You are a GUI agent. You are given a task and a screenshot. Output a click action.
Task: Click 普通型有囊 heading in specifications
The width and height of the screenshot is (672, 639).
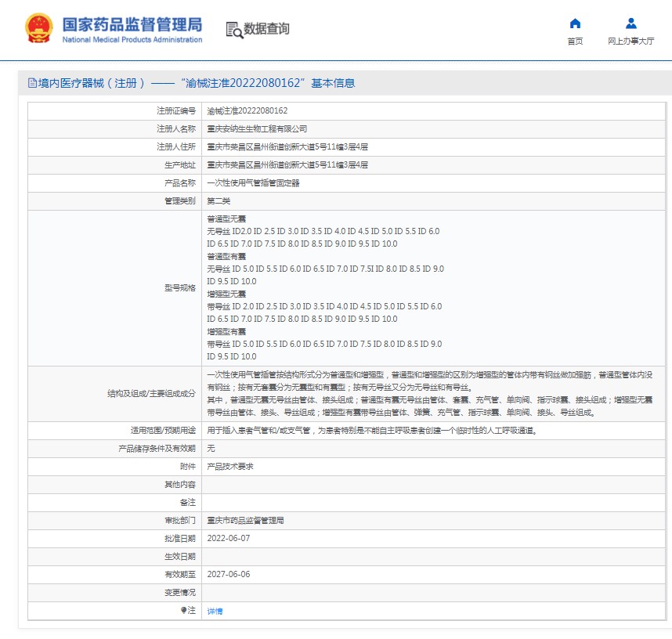click(226, 257)
